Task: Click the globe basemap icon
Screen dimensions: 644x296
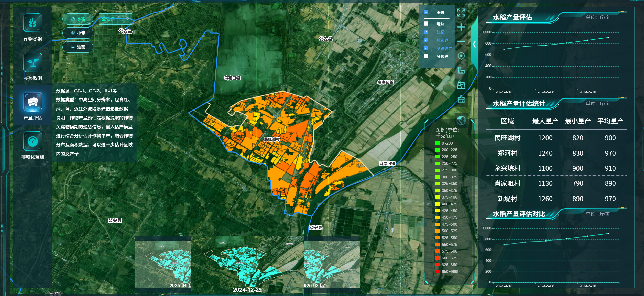Action: 461,120
